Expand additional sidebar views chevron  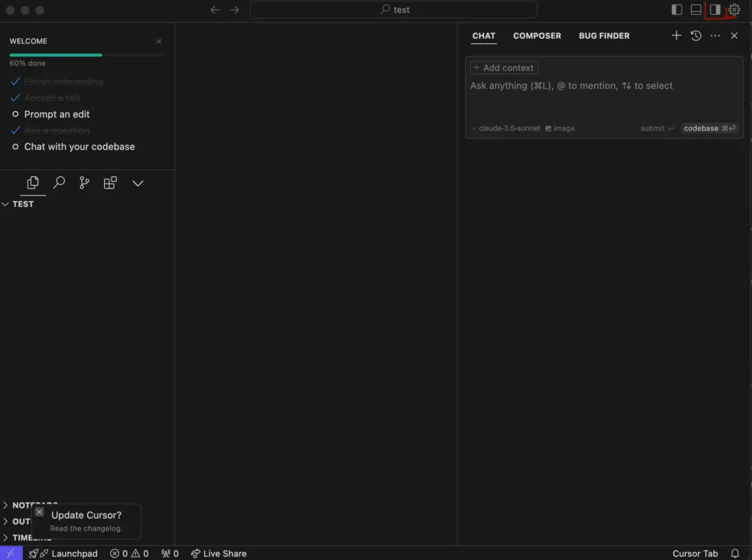137,183
